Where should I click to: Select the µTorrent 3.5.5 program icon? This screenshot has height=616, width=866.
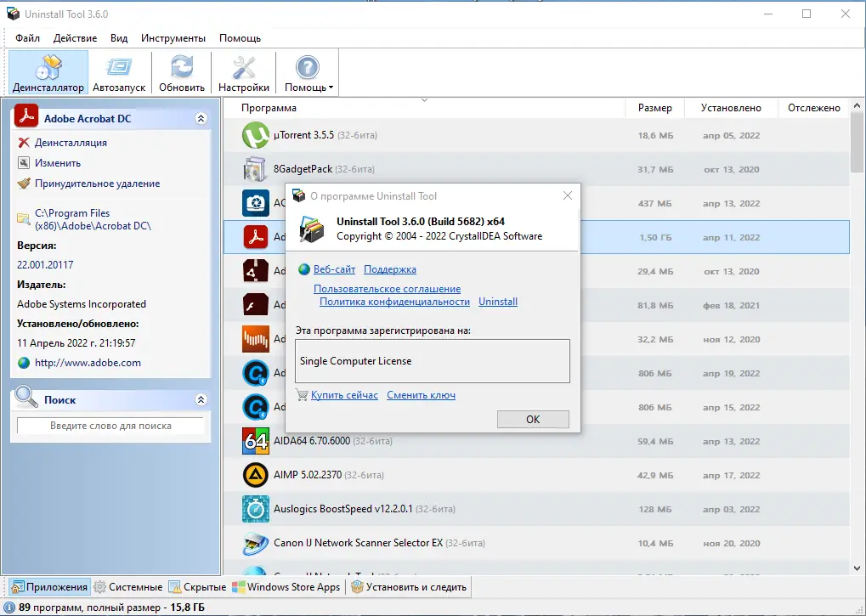pos(255,136)
